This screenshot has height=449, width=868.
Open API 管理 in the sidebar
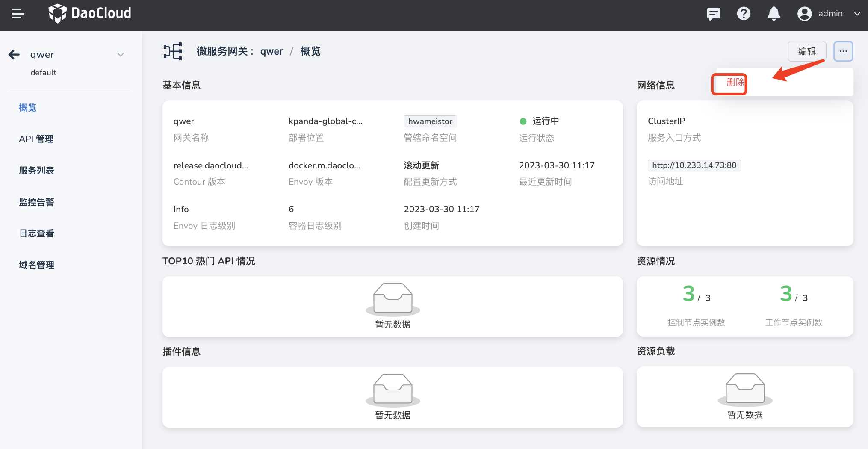[36, 139]
